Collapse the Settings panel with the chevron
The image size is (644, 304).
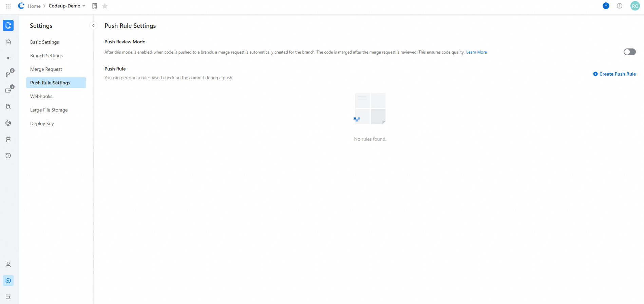pos(93,25)
